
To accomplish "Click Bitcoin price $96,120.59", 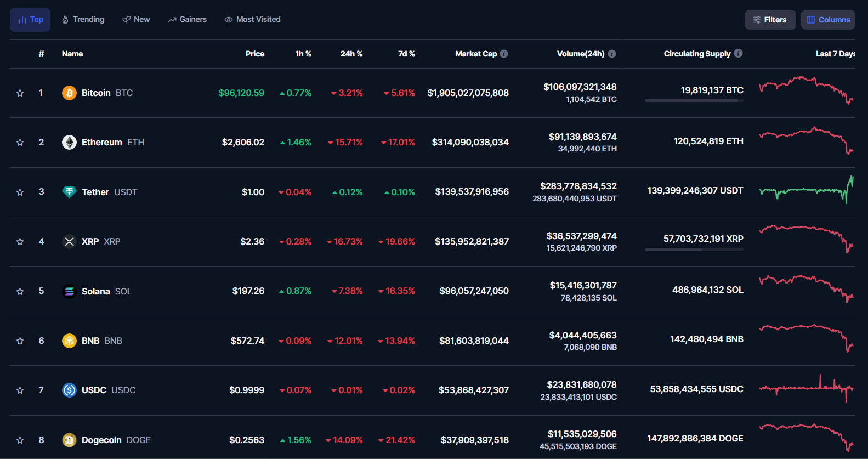I will (241, 93).
